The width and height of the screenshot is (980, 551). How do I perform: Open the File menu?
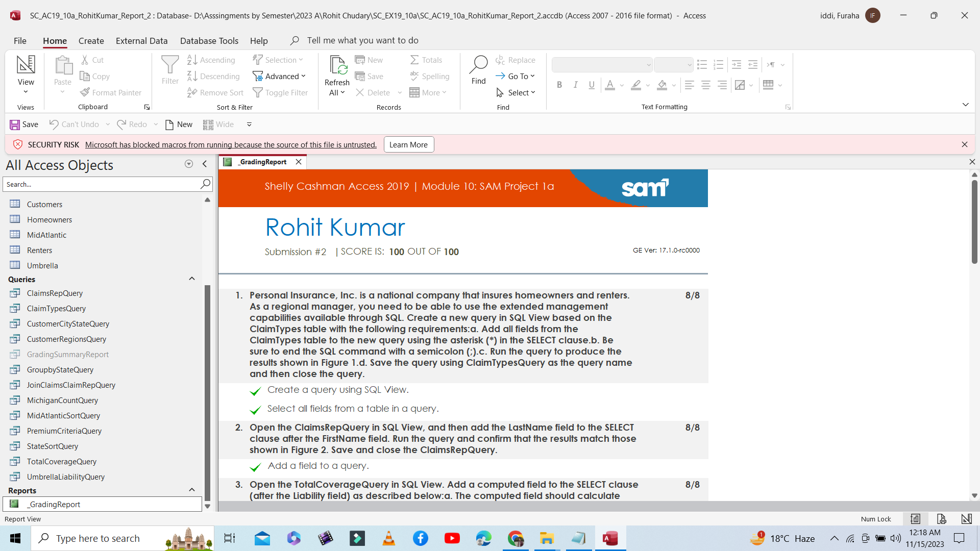[x=20, y=41]
